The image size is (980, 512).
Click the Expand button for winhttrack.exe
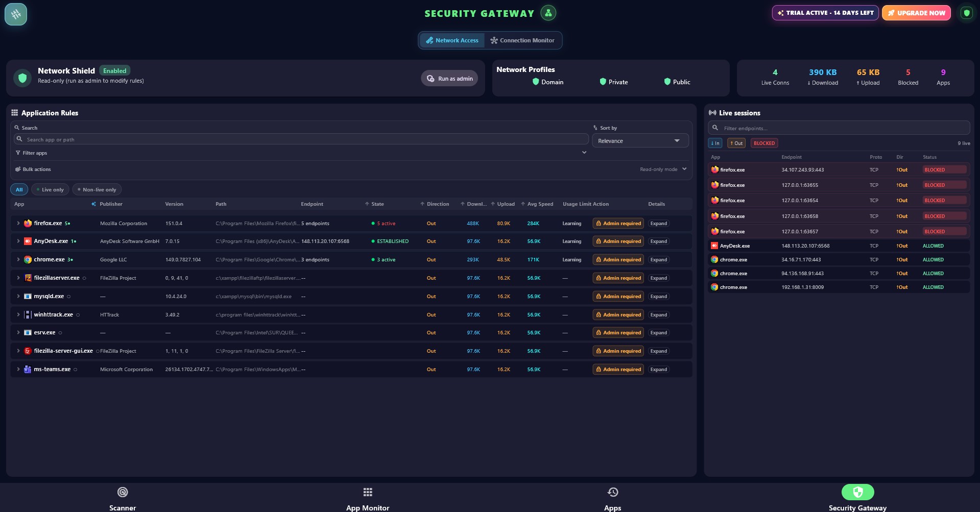pos(659,314)
